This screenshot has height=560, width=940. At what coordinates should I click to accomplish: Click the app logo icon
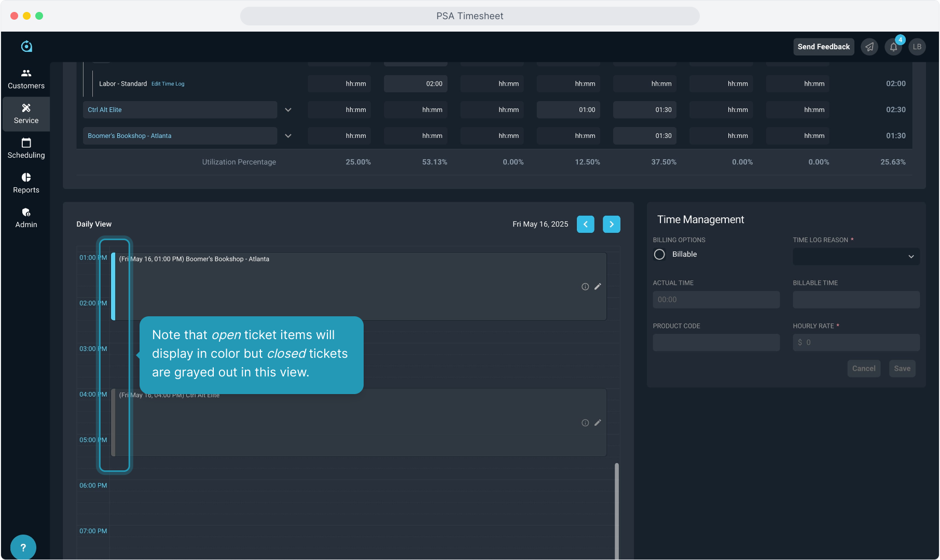pyautogui.click(x=26, y=47)
